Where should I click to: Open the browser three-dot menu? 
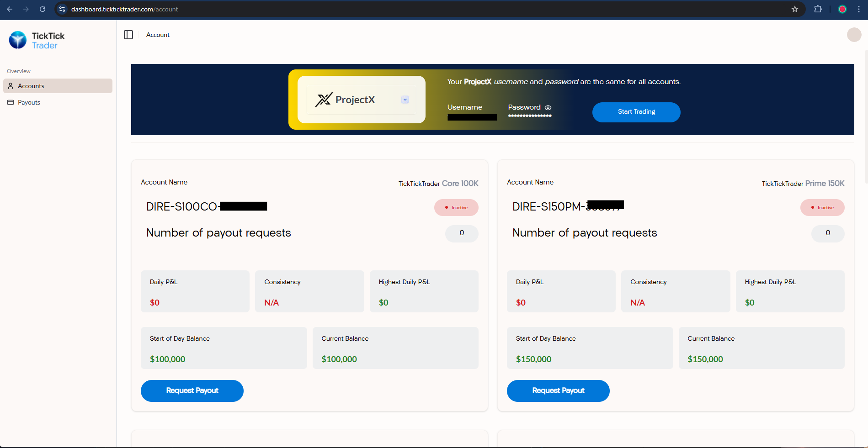click(859, 9)
